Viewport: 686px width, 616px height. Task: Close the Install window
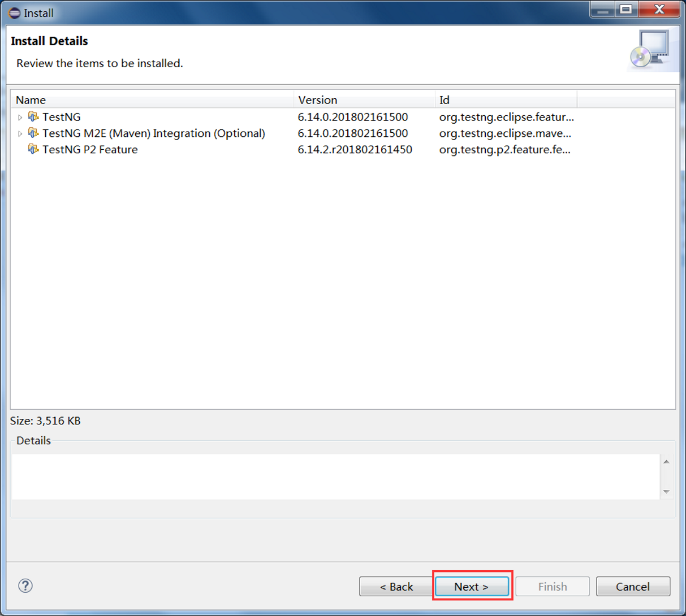pos(659,10)
